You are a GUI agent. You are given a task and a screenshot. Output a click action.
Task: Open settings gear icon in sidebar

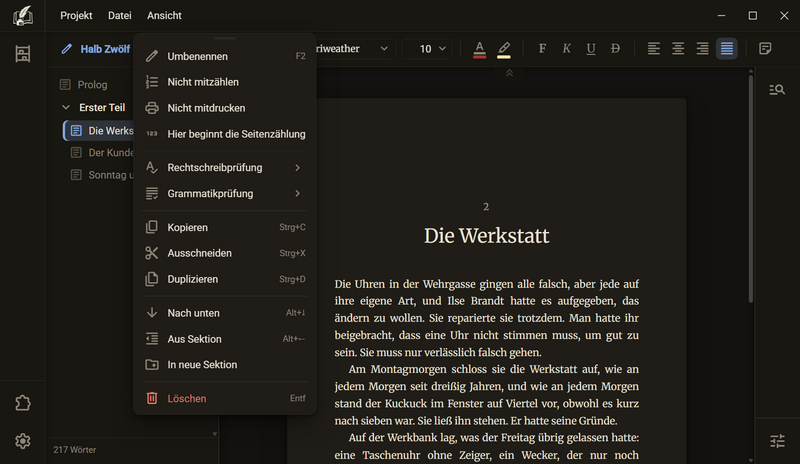pos(22,441)
